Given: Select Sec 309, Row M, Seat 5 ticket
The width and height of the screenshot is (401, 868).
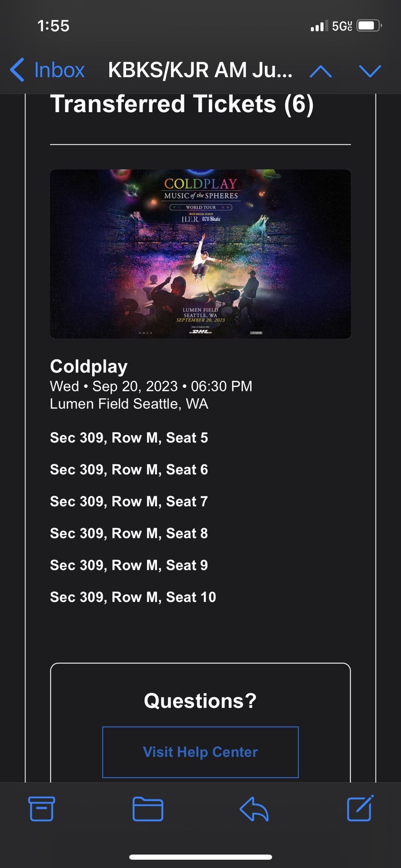Looking at the screenshot, I should click(128, 438).
